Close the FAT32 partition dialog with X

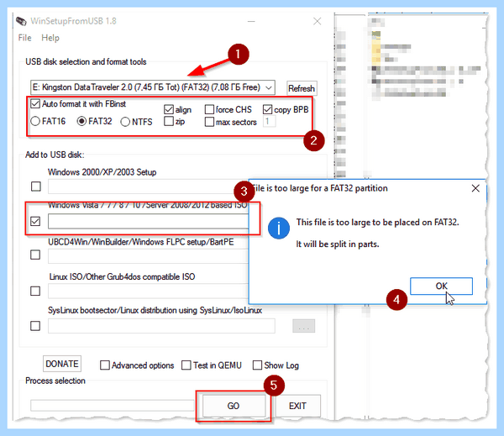tap(475, 188)
